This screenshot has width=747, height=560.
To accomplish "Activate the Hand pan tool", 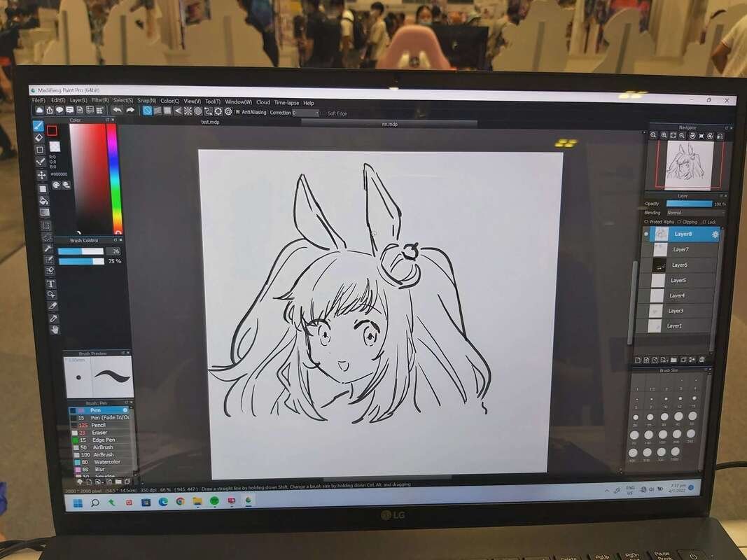I will point(54,329).
